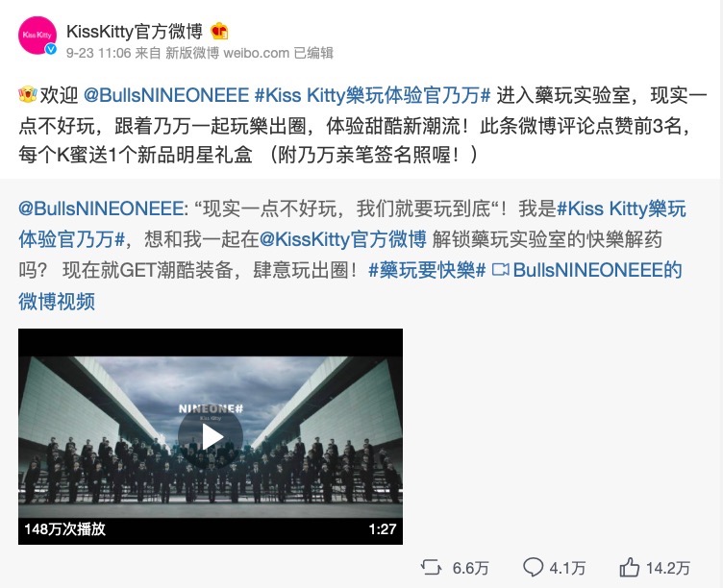Click the KissKitty pink profile avatar
This screenshot has height=588, width=723.
[x=37, y=36]
